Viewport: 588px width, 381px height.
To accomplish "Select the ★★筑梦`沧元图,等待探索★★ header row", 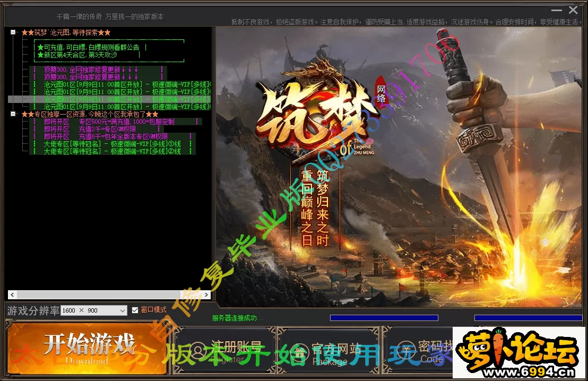I will [66, 32].
